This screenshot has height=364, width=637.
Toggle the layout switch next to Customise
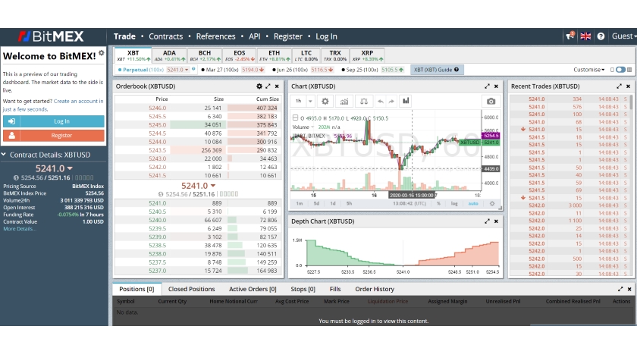pyautogui.click(x=620, y=70)
